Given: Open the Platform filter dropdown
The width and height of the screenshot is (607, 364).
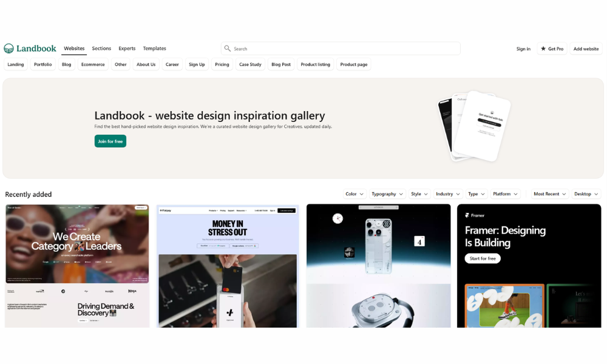Looking at the screenshot, I should [505, 194].
